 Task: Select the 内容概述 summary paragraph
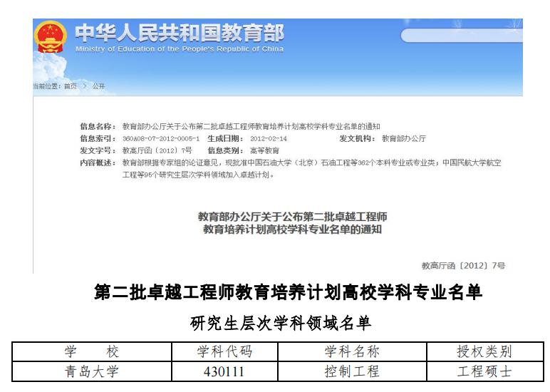tap(311, 168)
